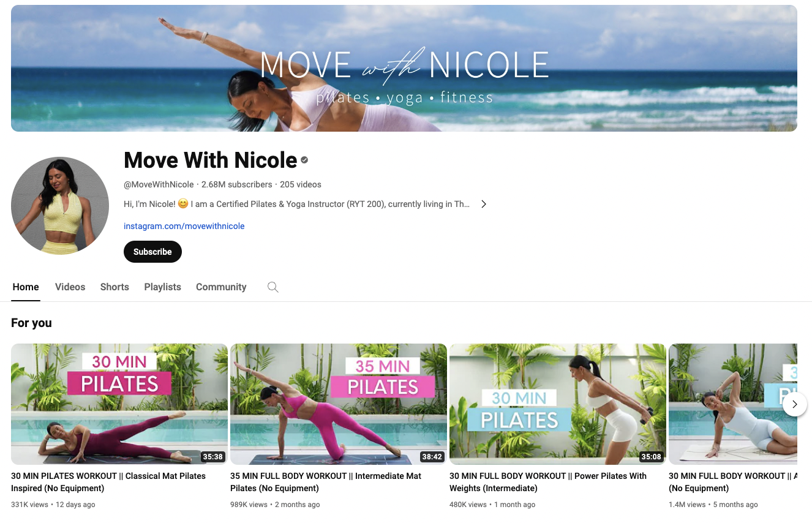Open the Shorts tab
Screen dimensions: 812x523
[x=114, y=287]
